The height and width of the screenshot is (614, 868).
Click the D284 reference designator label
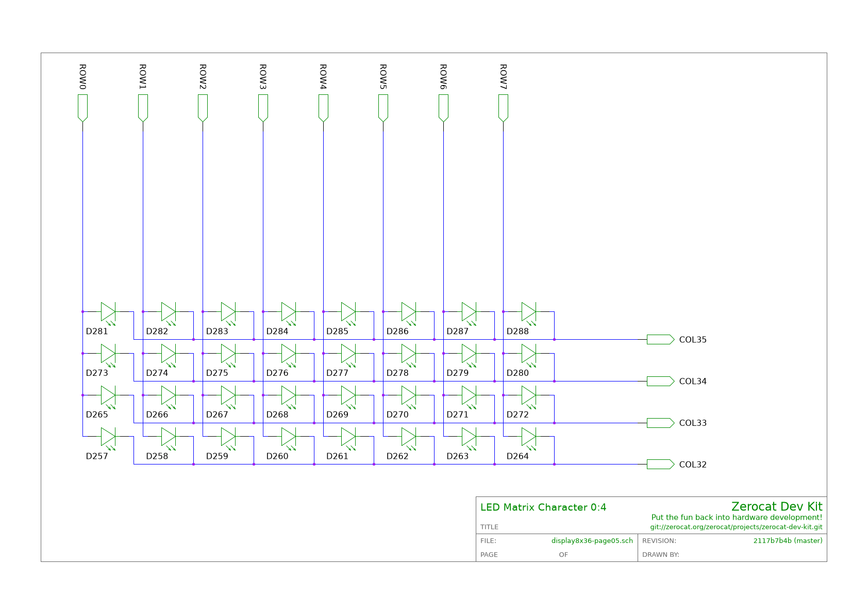point(277,331)
